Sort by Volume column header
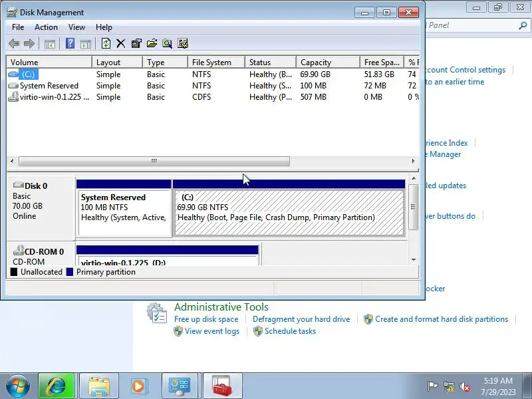 click(x=49, y=63)
